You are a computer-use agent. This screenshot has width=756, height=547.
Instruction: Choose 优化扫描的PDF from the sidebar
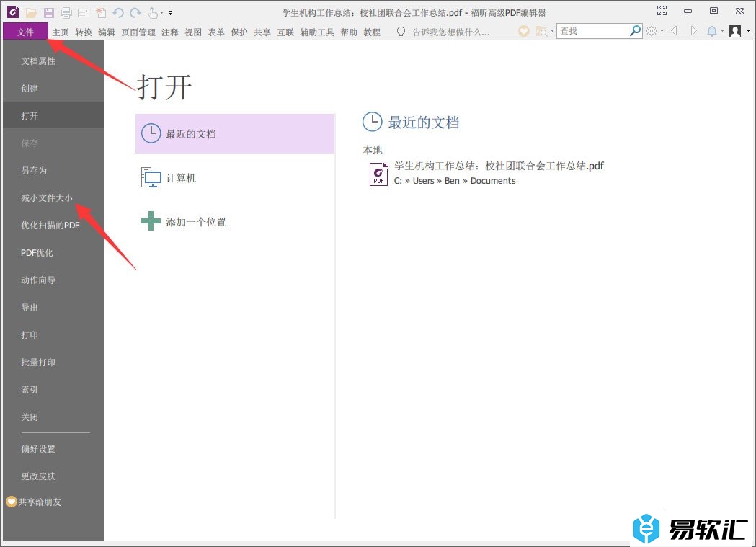pos(53,225)
